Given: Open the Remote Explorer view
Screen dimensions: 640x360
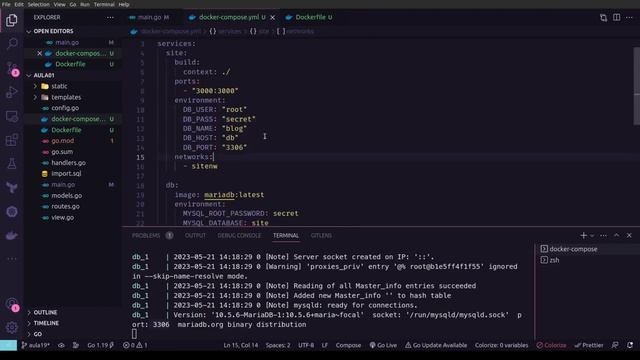Looking at the screenshot, I should pyautogui.click(x=11, y=116).
